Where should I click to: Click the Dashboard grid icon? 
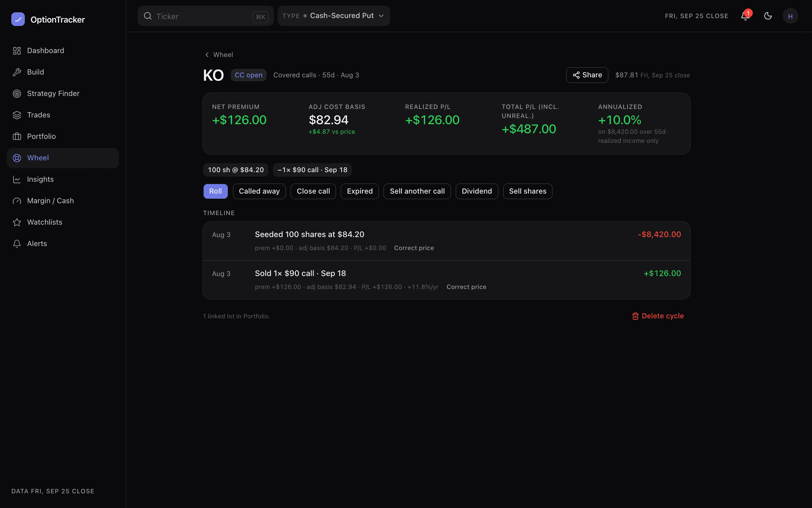point(17,51)
